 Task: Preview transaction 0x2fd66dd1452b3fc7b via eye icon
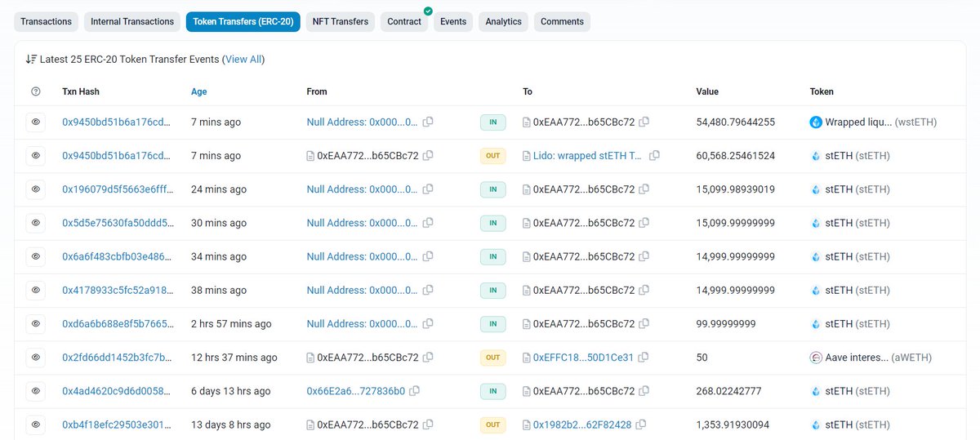coord(36,358)
